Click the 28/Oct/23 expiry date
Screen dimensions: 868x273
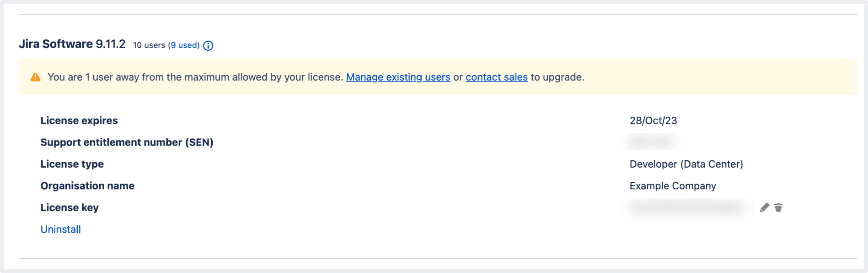click(653, 120)
